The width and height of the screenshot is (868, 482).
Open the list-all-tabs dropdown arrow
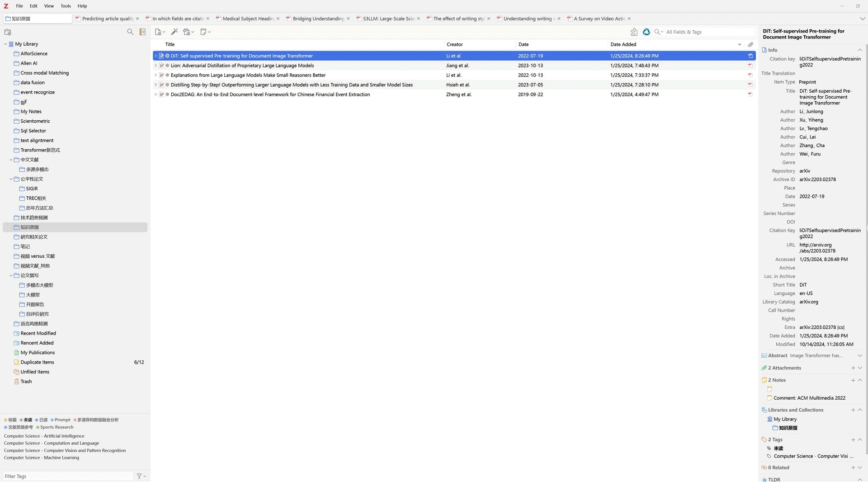pyautogui.click(x=862, y=19)
